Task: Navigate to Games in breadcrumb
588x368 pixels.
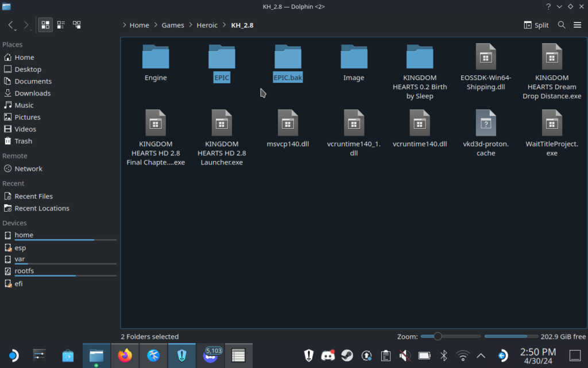Action: (x=173, y=25)
